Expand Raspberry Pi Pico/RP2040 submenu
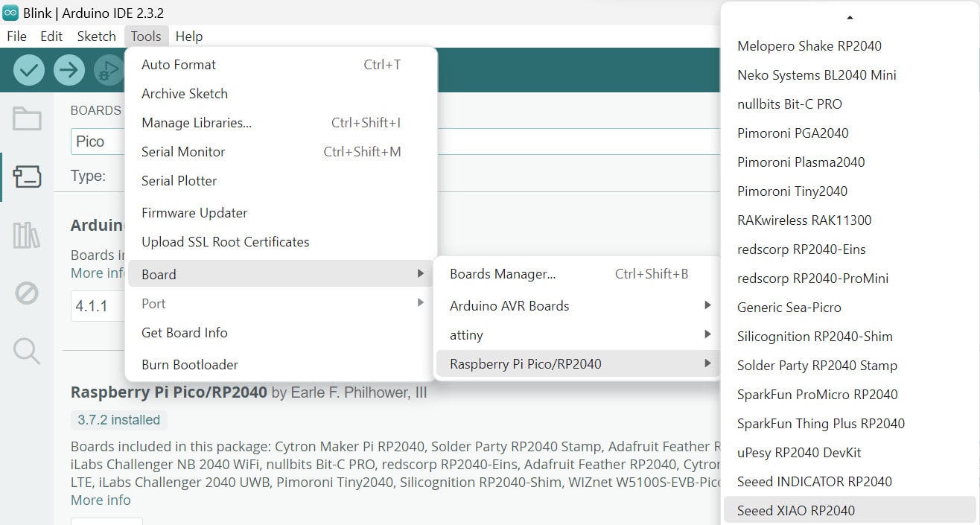This screenshot has width=980, height=525. click(577, 364)
